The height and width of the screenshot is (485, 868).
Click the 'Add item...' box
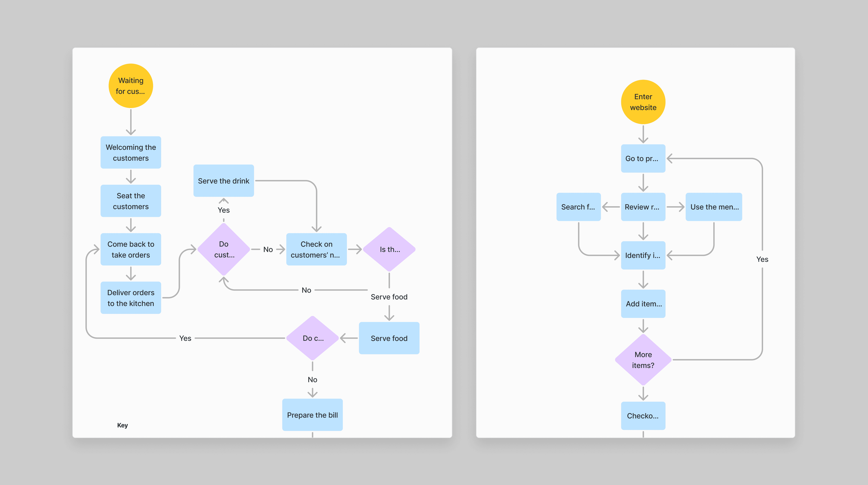pyautogui.click(x=643, y=304)
